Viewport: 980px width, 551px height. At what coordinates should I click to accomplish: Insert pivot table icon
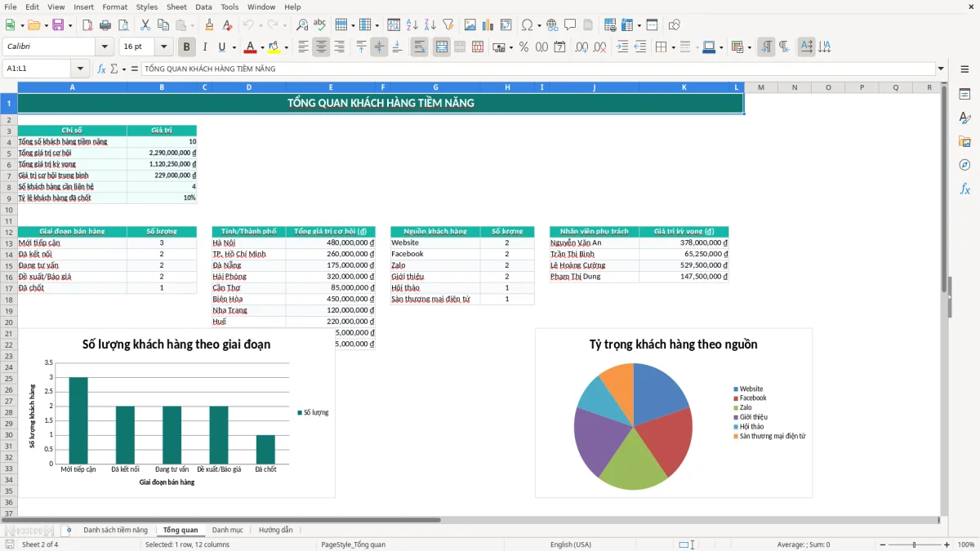click(x=506, y=25)
